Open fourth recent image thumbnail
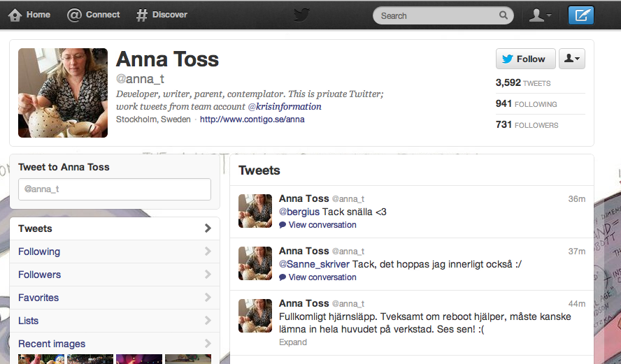This screenshot has height=364, width=621. coord(188,359)
